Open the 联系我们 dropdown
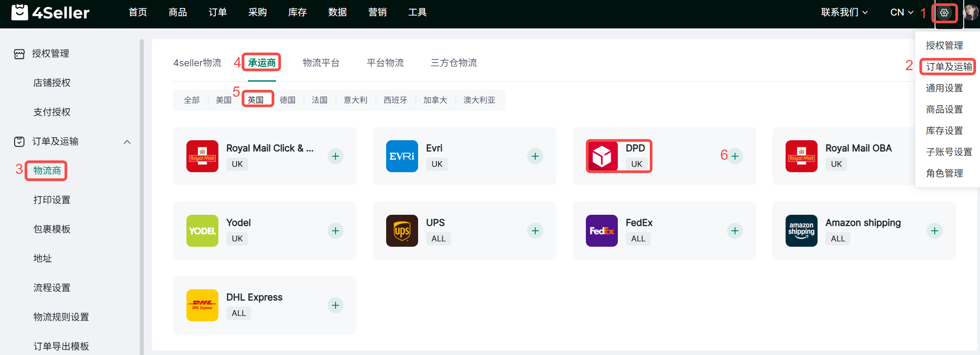Viewport: 980px width, 355px height. click(x=844, y=12)
